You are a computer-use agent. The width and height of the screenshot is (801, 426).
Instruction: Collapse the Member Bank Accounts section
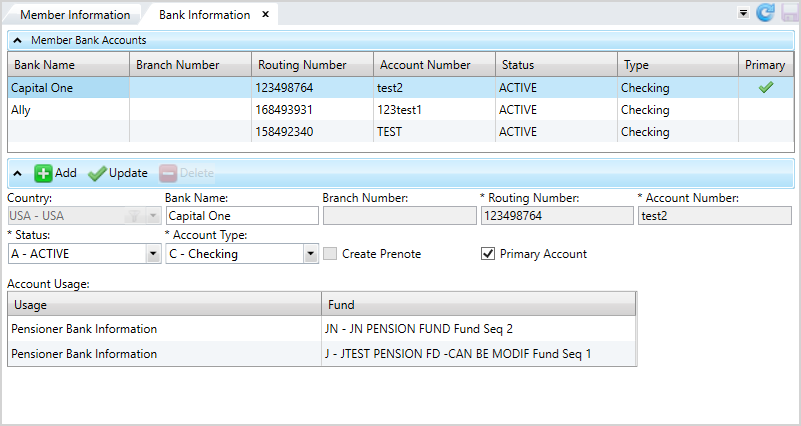18,40
